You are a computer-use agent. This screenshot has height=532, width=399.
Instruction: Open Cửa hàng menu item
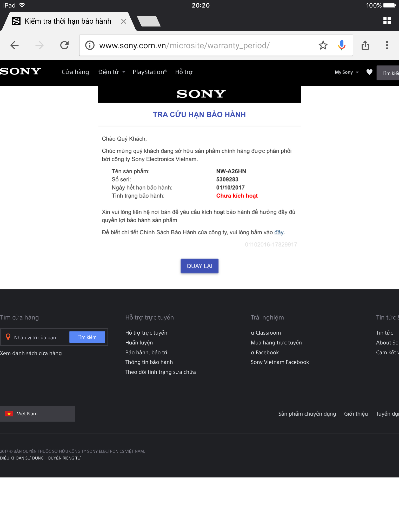click(75, 72)
